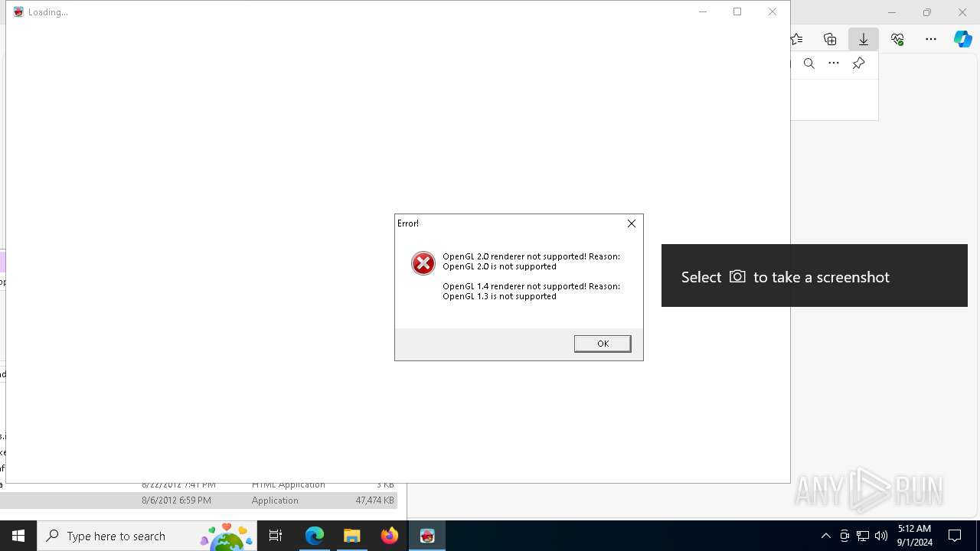Search downloads with magnifier icon
Screen dimensions: 980x551
tap(809, 64)
